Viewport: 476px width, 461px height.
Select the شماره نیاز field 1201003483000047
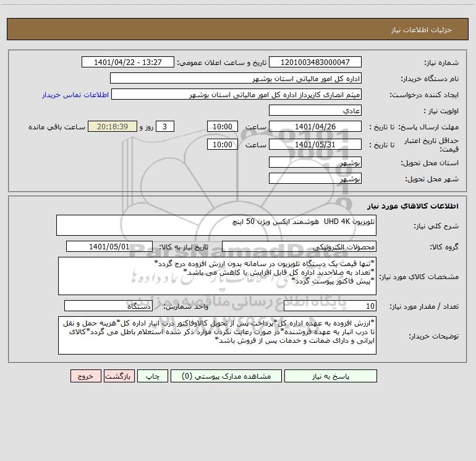pyautogui.click(x=315, y=62)
